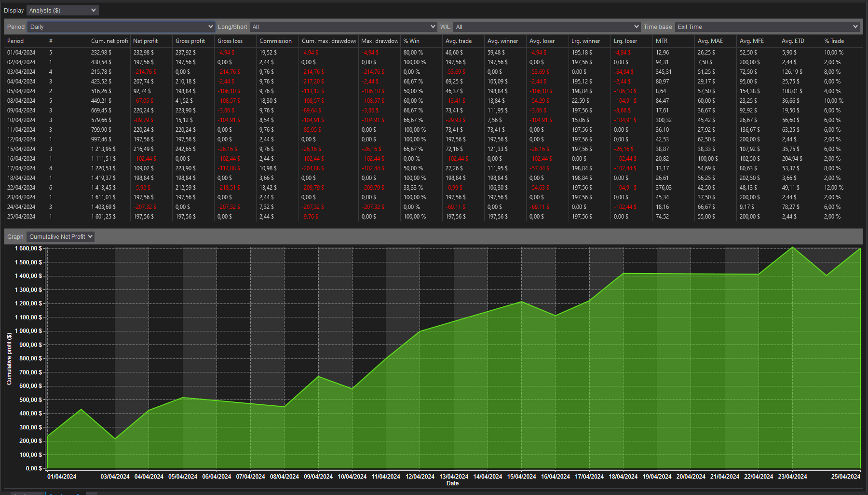Image resolution: width=868 pixels, height=495 pixels.
Task: Sort by the Period column header
Action: pyautogui.click(x=25, y=41)
